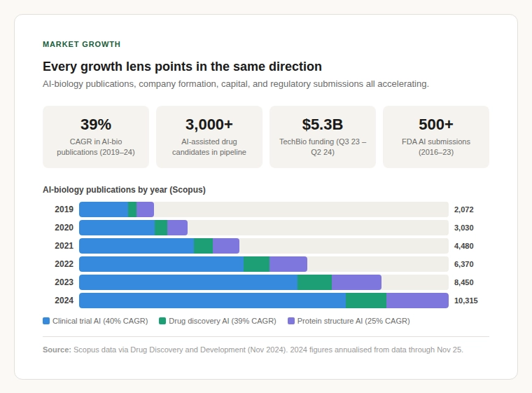The image size is (532, 393).
Task: Click the blue segment of the 2019 bar
Action: pos(104,209)
